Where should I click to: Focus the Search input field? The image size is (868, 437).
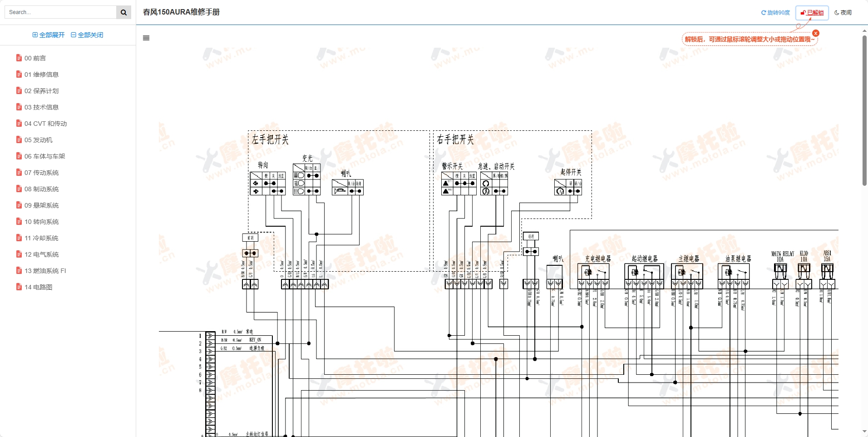[x=60, y=12]
